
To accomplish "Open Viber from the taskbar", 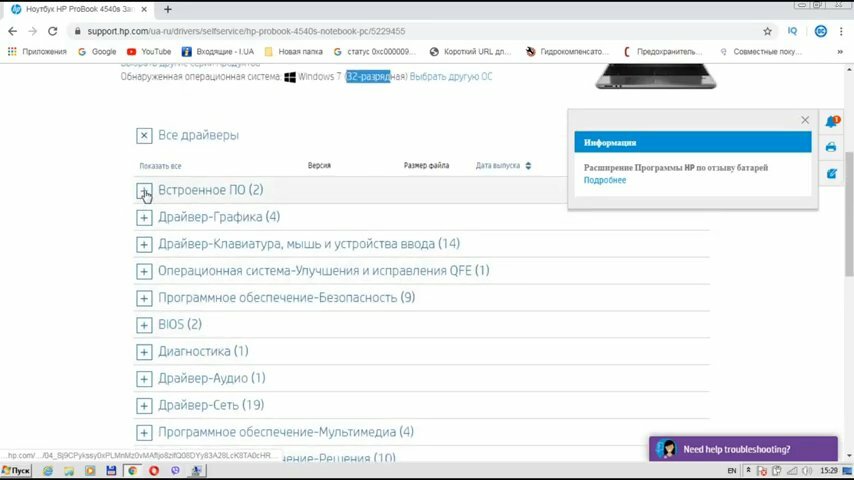I will [x=175, y=471].
